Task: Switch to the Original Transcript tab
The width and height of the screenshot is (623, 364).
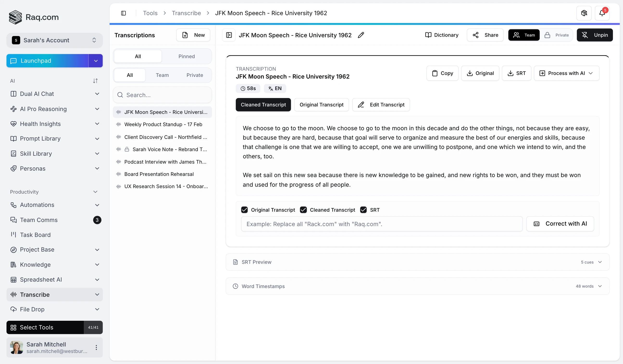Action: [322, 105]
